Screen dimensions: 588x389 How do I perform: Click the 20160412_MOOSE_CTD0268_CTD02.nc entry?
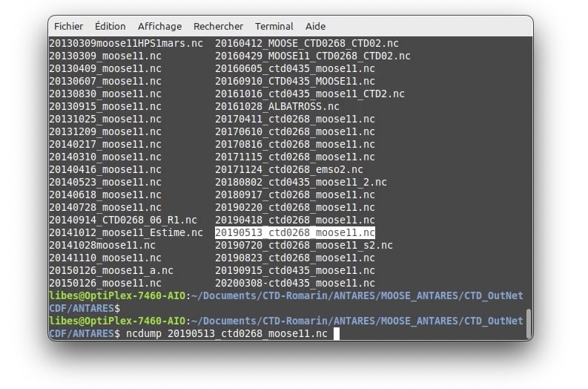(x=307, y=43)
